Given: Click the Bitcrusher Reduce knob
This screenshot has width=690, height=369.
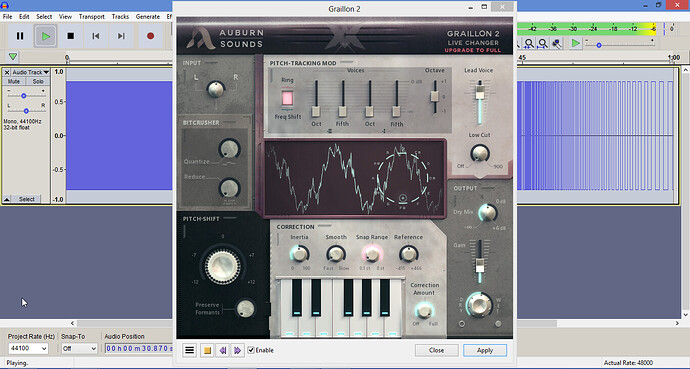Looking at the screenshot, I should coord(229,188).
